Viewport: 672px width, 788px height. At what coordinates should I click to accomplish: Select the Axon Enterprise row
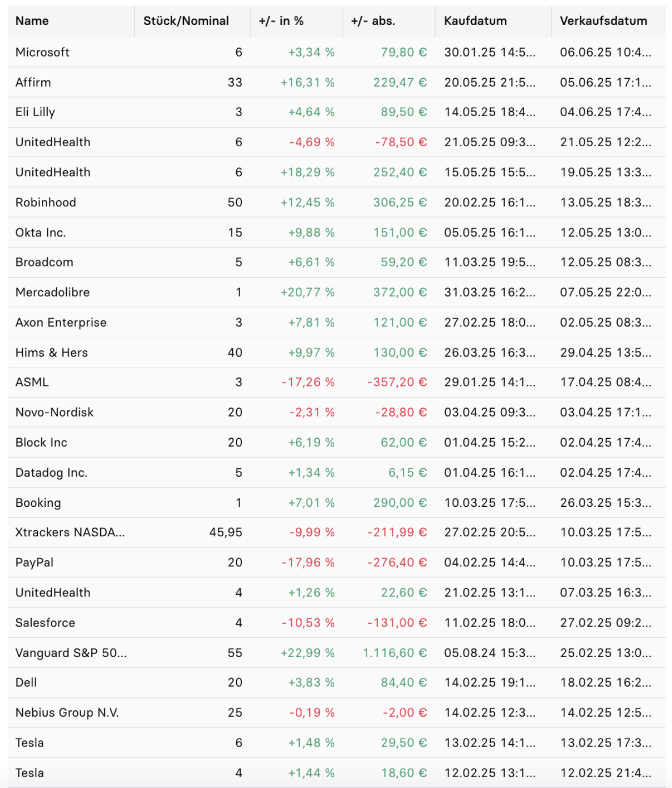[337, 323]
